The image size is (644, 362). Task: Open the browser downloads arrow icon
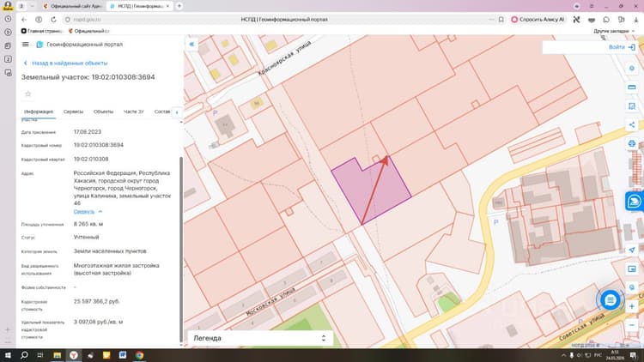click(635, 19)
